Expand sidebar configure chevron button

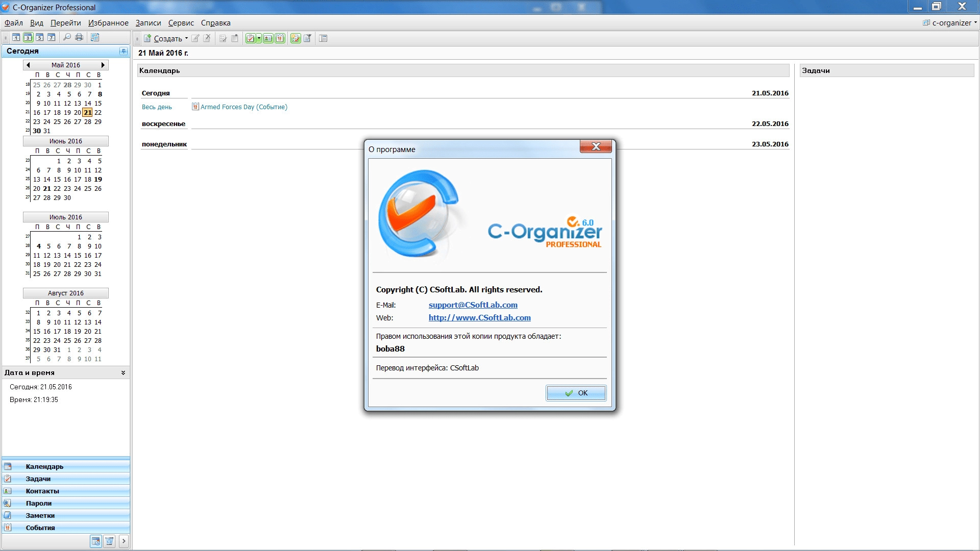point(124,541)
